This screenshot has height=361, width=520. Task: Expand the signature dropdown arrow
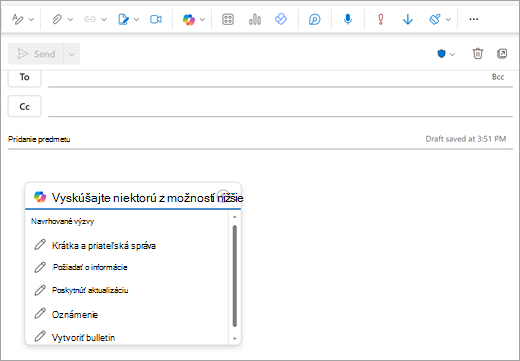click(136, 20)
